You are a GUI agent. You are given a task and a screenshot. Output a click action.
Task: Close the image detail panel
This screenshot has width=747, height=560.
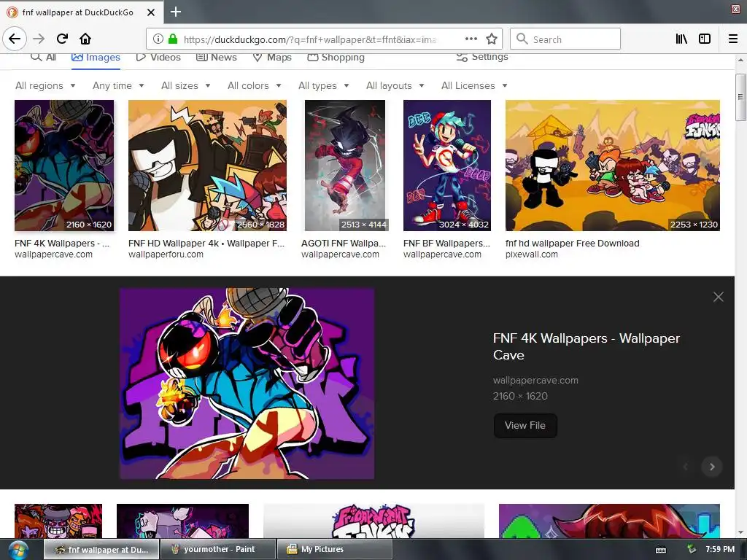click(x=719, y=297)
